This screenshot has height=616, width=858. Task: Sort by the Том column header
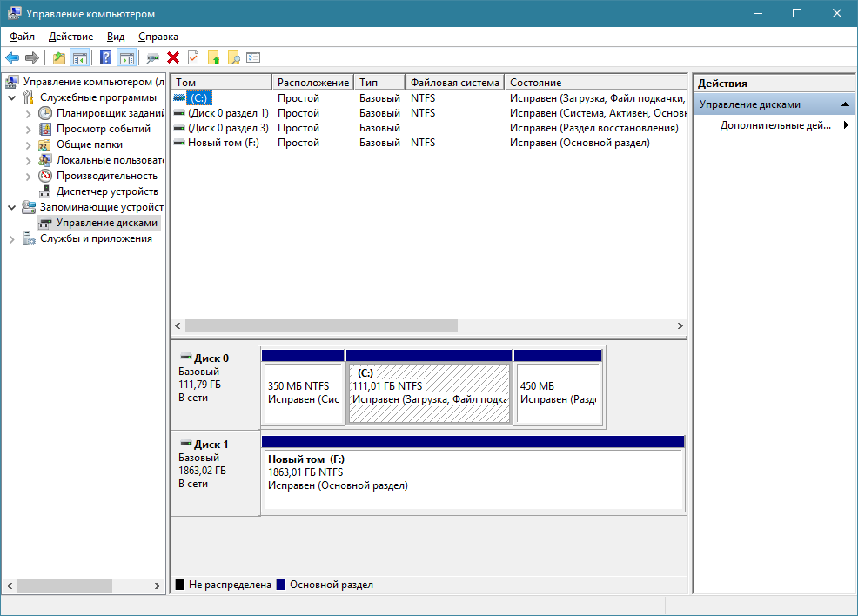(x=221, y=82)
